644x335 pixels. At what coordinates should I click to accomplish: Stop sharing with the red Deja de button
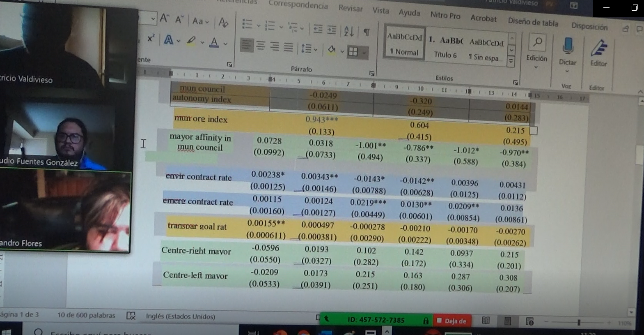(452, 321)
